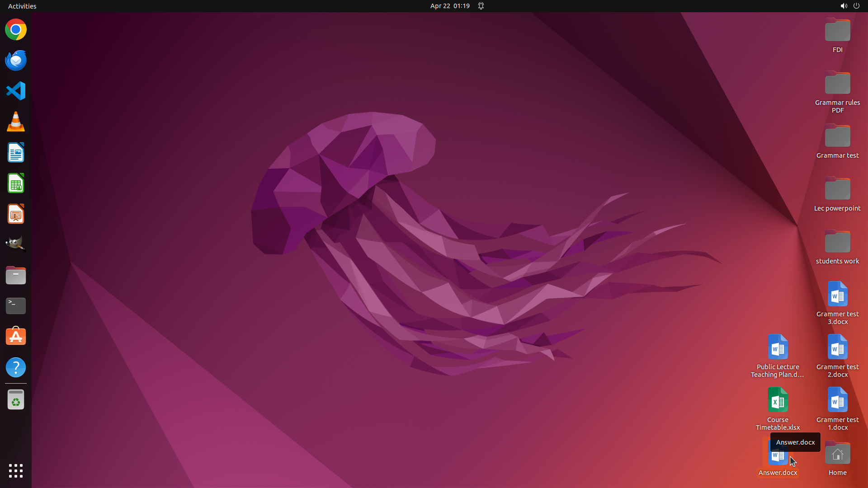Open LibreOffice Calc from dock
Image resolution: width=868 pixels, height=488 pixels.
[16, 183]
